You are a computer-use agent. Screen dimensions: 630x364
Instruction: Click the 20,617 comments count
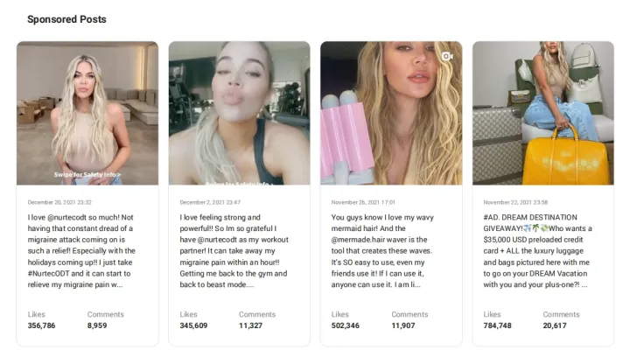click(x=555, y=325)
